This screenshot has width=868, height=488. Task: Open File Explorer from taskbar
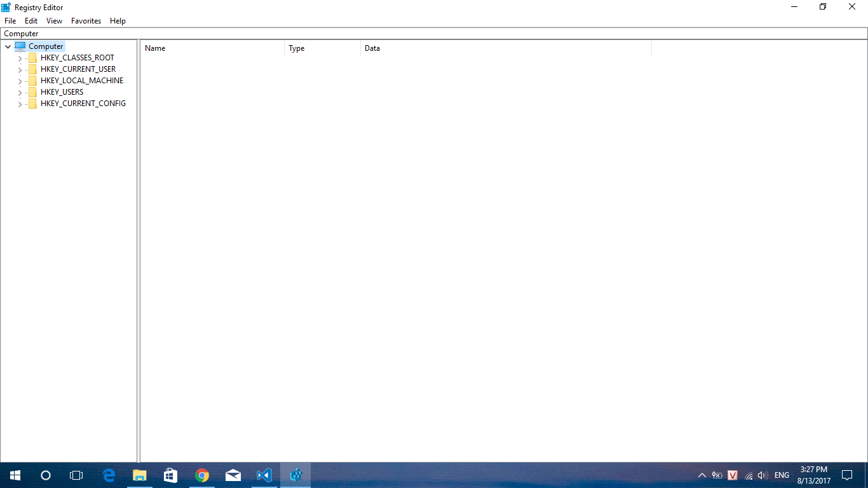click(x=140, y=475)
